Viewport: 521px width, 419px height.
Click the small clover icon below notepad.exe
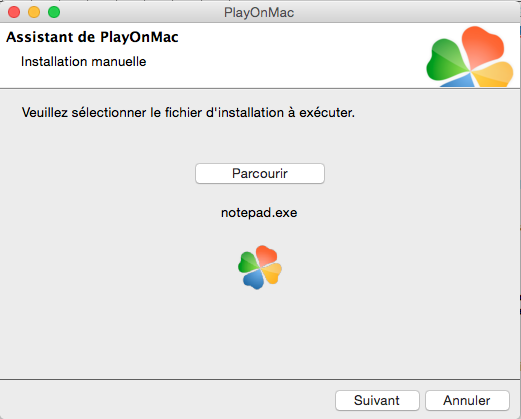(x=260, y=267)
